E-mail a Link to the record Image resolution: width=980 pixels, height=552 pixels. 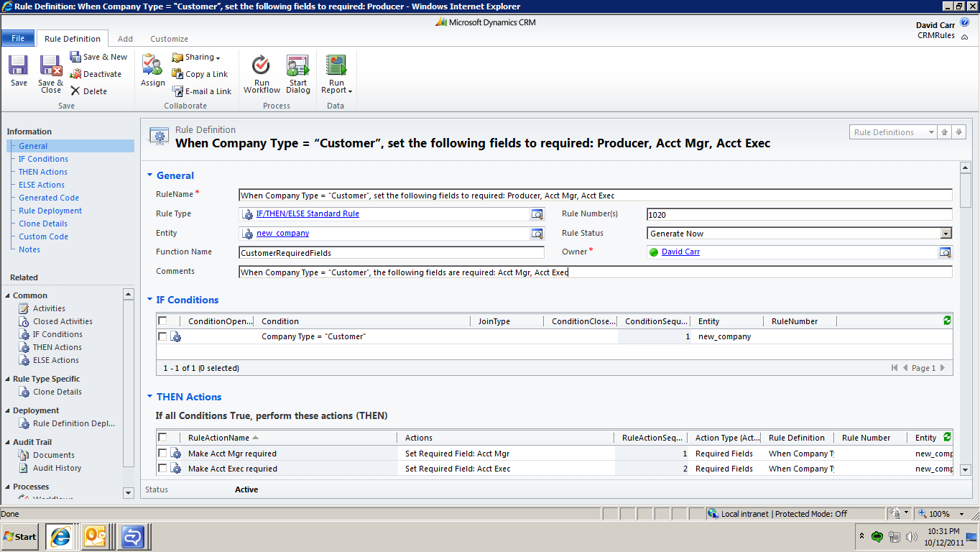[202, 91]
